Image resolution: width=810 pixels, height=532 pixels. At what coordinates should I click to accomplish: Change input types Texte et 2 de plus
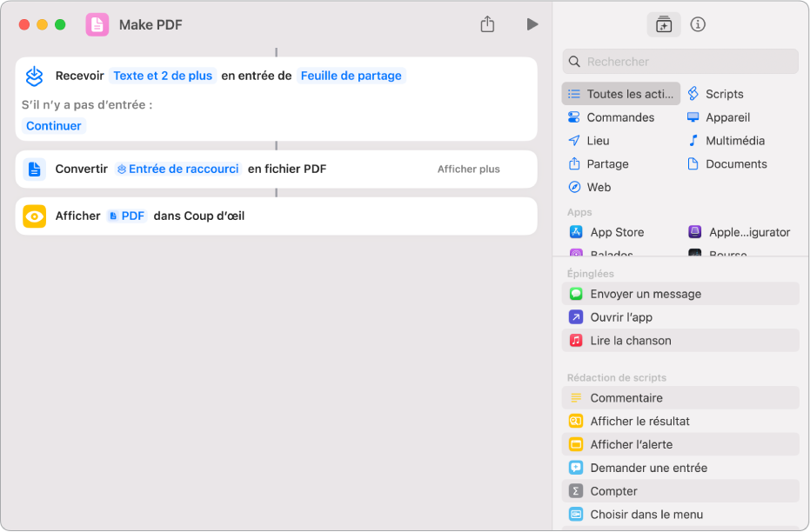(163, 76)
